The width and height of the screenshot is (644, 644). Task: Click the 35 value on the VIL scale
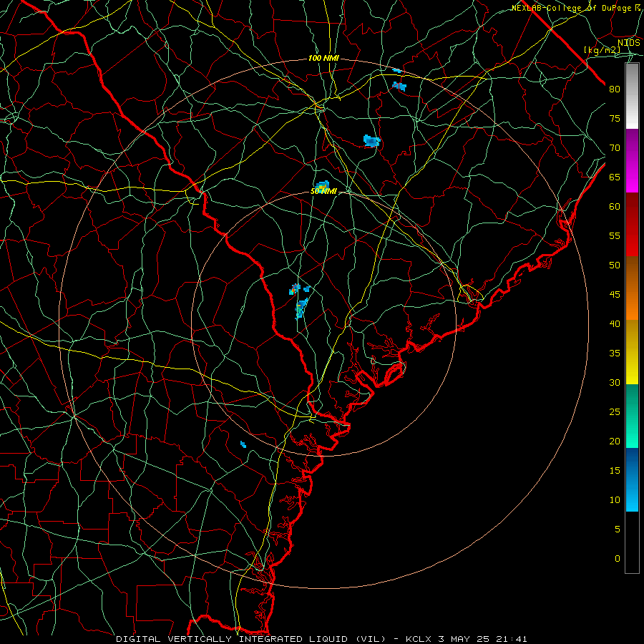615,353
